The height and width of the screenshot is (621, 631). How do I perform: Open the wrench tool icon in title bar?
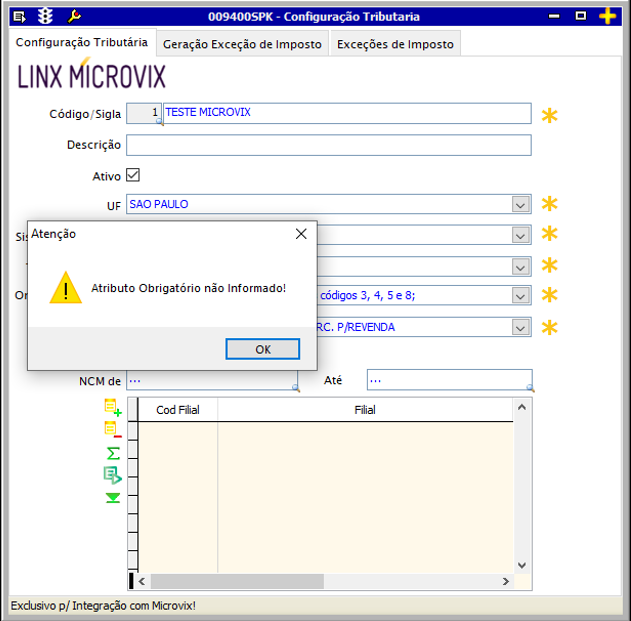pyautogui.click(x=74, y=17)
